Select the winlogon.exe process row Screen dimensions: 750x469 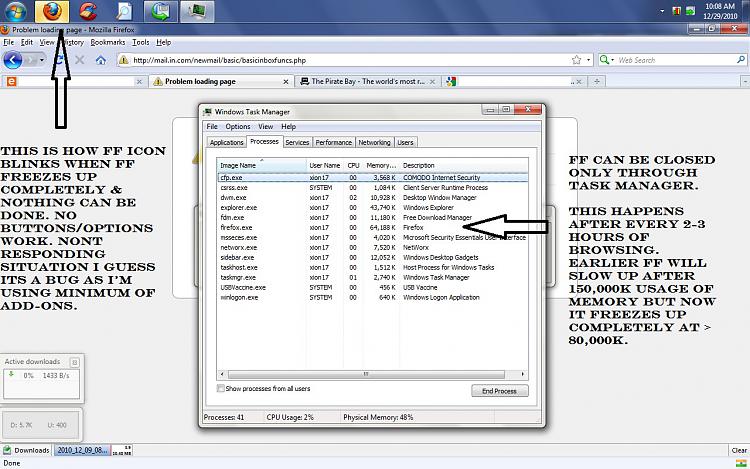[x=373, y=297]
